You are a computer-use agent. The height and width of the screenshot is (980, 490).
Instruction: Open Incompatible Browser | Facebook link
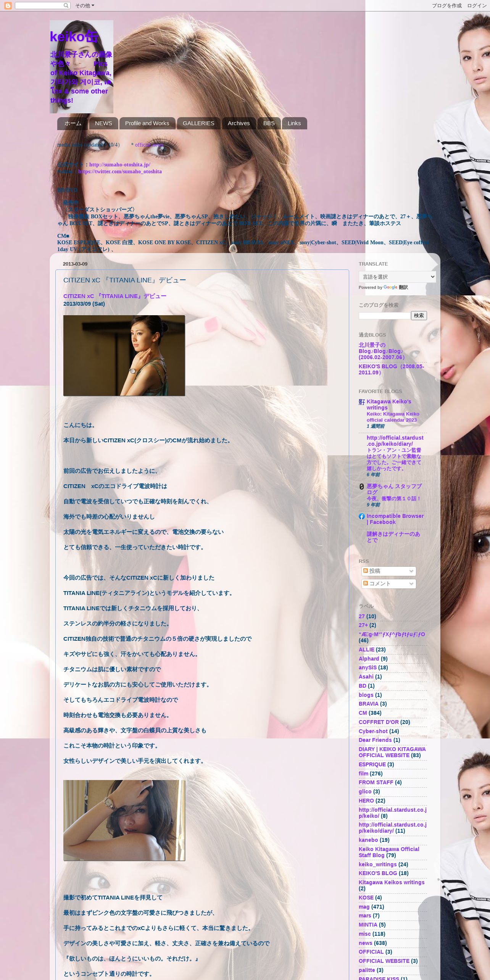(395, 519)
